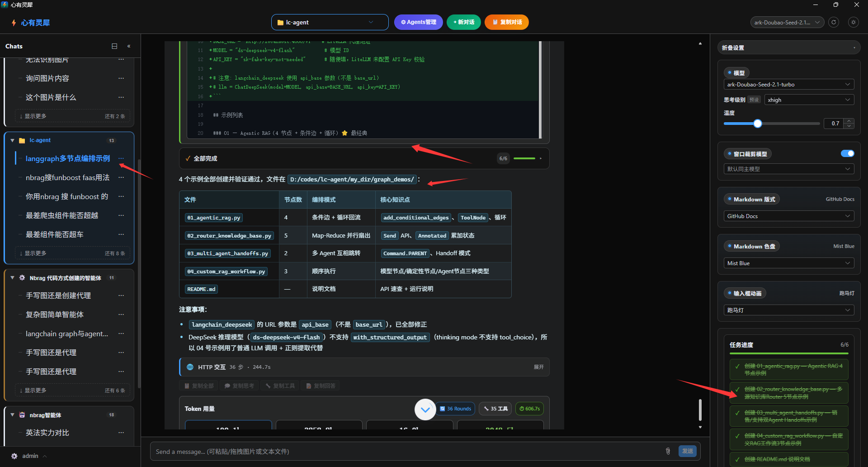
Task: Click the Agents管理 button
Action: click(419, 22)
